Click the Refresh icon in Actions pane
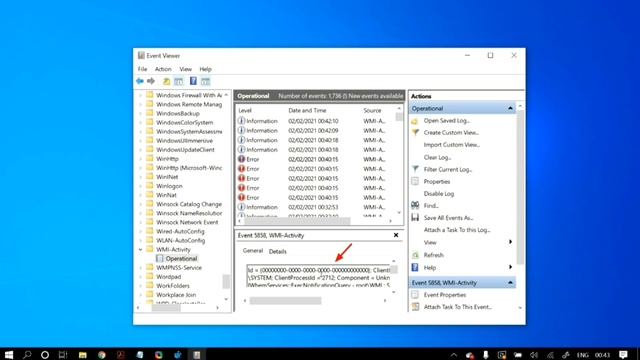Image resolution: width=640 pixels, height=360 pixels. click(x=415, y=255)
